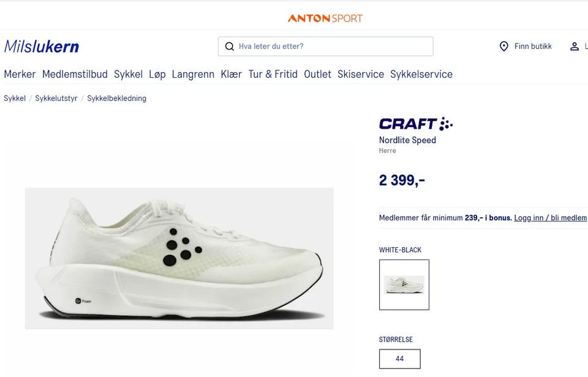Click the Anton Sport logo
The width and height of the screenshot is (588, 377).
325,18
